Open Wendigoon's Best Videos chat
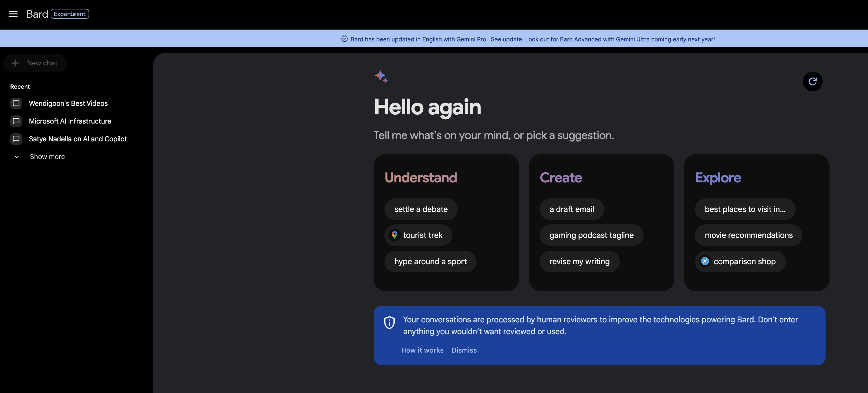The image size is (868, 393). coord(68,104)
